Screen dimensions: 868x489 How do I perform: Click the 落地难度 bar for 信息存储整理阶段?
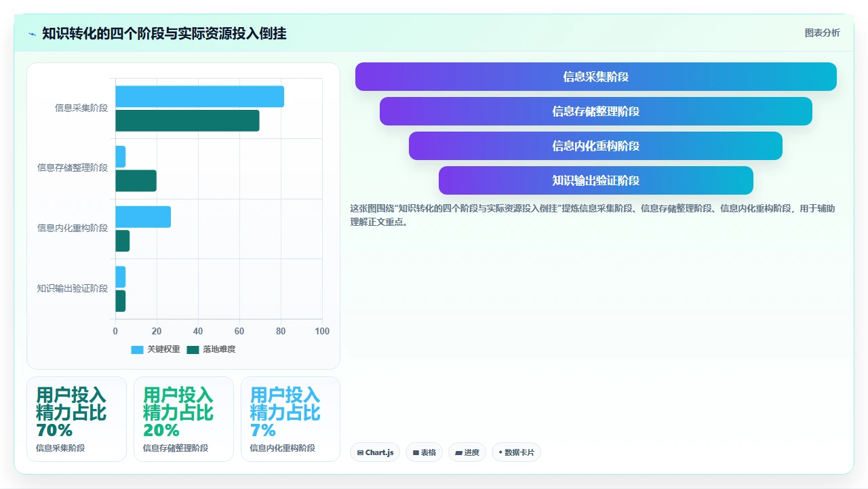[x=136, y=180]
